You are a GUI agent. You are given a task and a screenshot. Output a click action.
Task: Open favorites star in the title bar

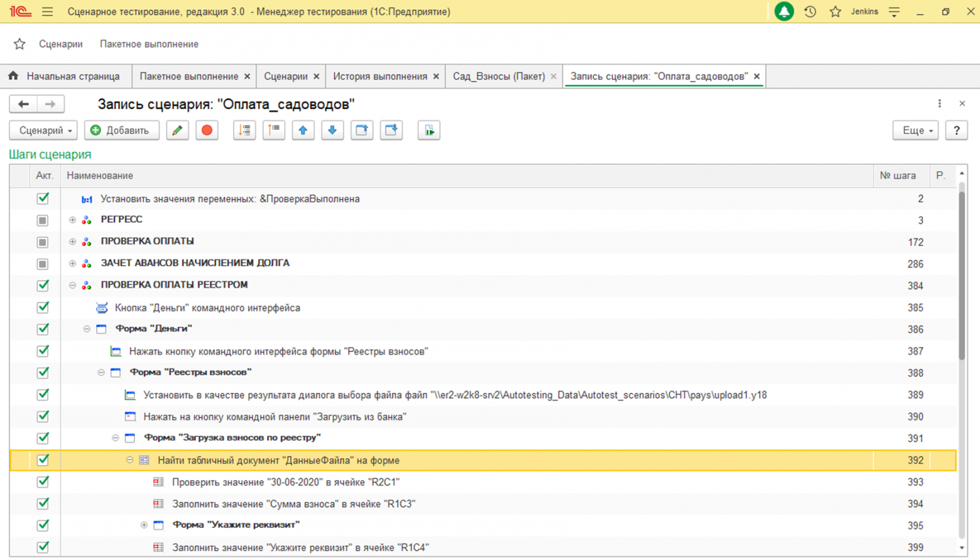[x=836, y=11]
